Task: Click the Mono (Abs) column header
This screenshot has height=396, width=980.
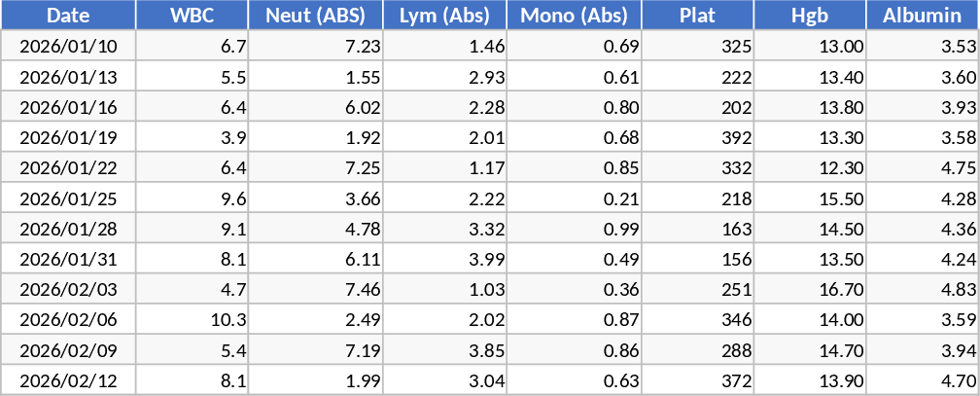Action: pyautogui.click(x=575, y=15)
